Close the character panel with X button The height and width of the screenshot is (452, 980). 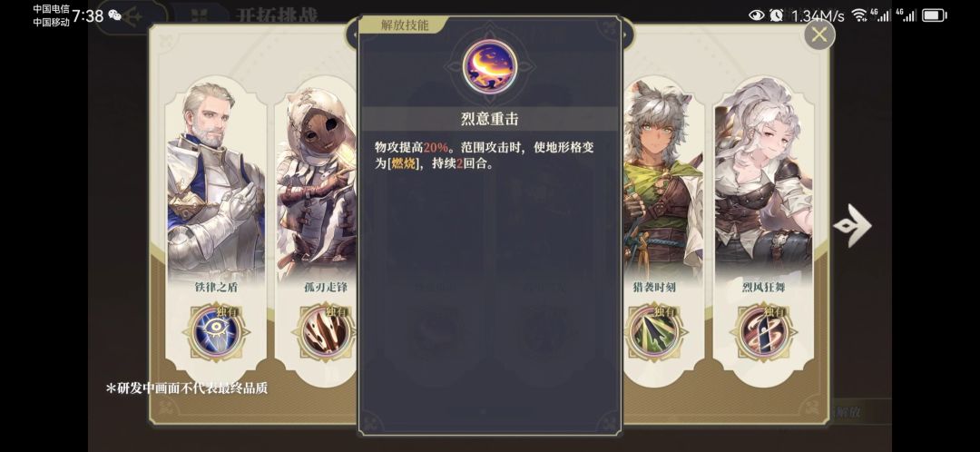click(x=819, y=34)
